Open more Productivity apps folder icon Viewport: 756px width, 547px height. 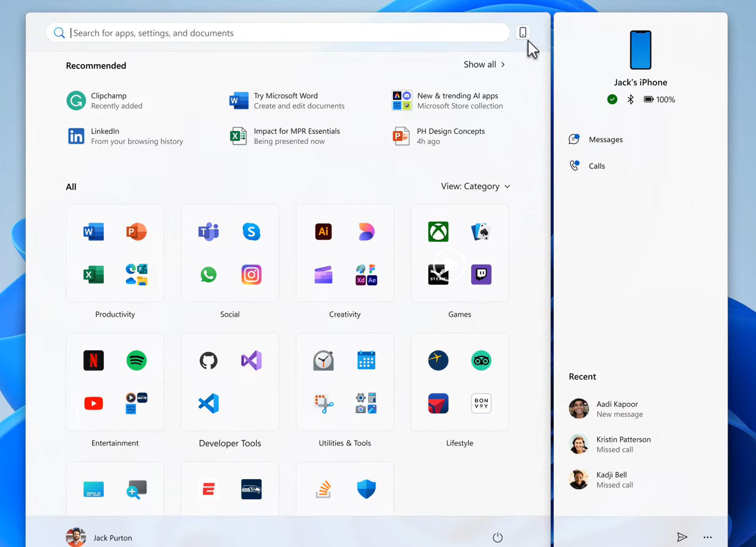(136, 275)
